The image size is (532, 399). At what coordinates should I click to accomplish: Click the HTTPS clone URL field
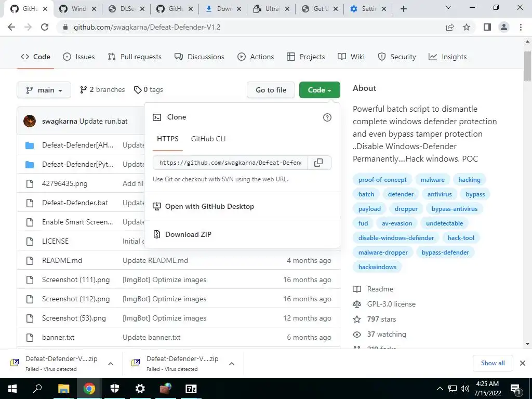pos(230,163)
